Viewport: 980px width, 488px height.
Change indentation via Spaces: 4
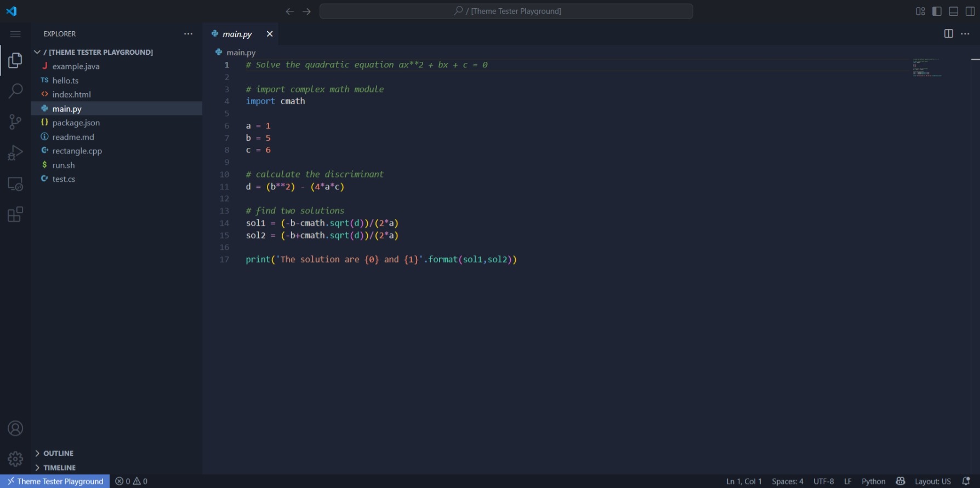pos(788,481)
